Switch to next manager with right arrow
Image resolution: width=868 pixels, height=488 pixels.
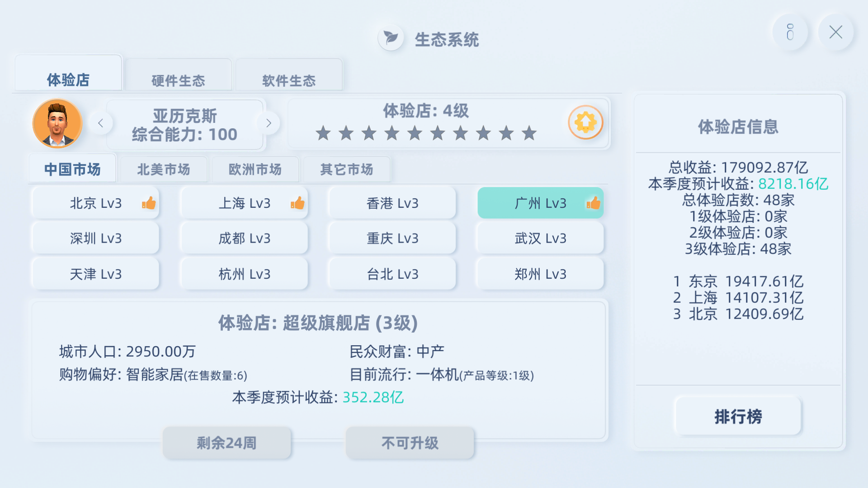[269, 123]
